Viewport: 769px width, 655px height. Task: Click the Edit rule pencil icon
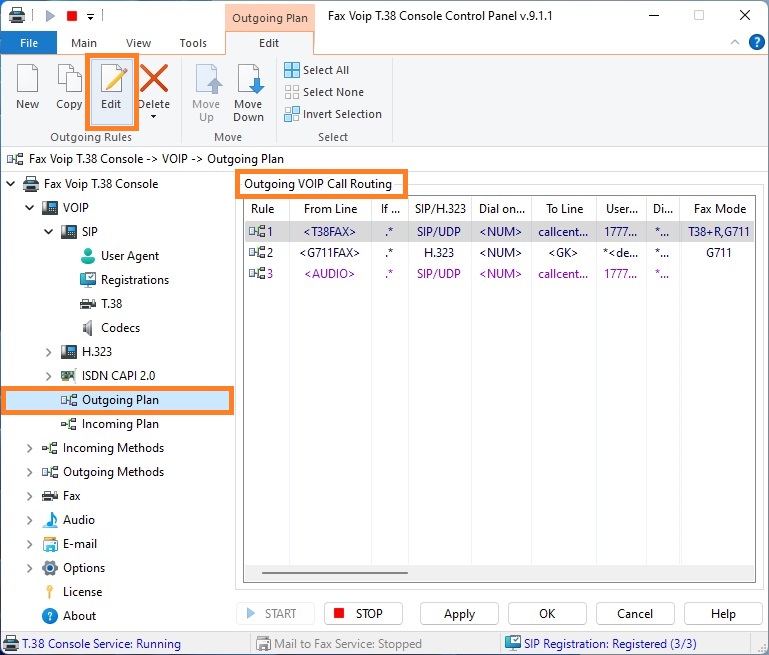tap(112, 78)
